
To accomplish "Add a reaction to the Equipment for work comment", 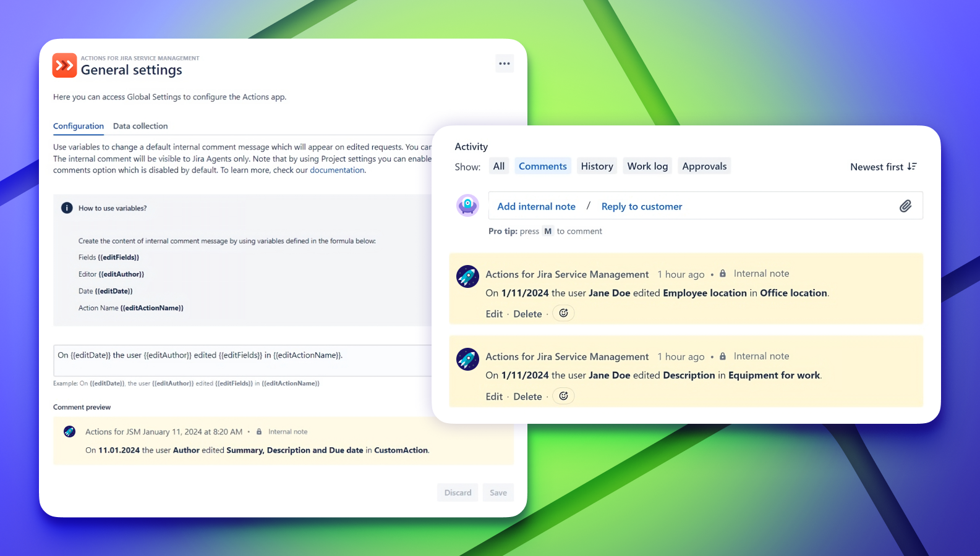I will pos(563,396).
